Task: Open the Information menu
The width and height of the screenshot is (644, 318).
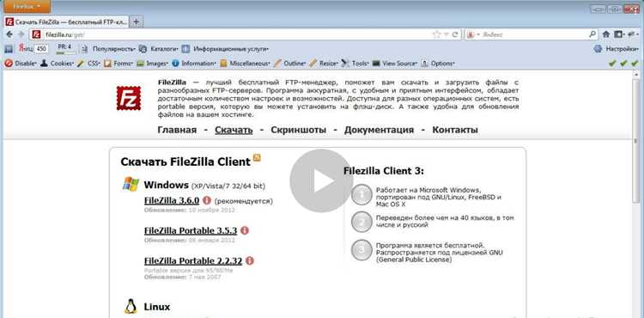Action: pos(199,64)
